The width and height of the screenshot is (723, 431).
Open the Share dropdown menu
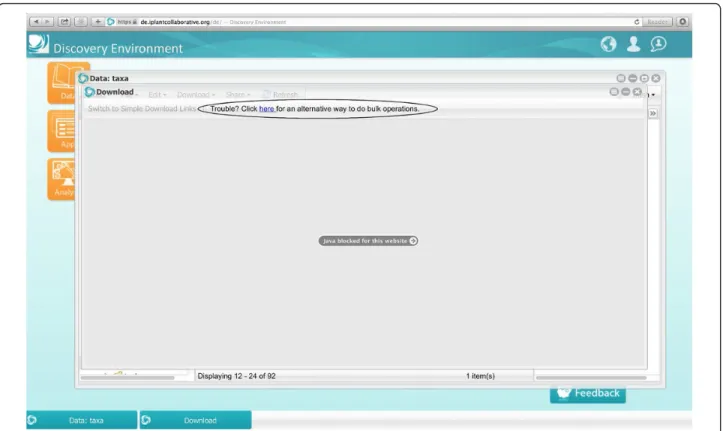click(x=237, y=94)
